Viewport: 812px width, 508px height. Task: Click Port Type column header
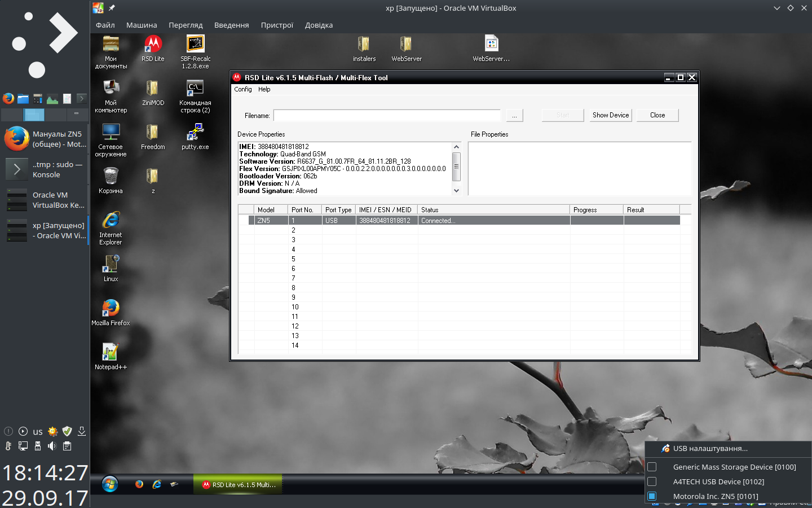(x=338, y=209)
